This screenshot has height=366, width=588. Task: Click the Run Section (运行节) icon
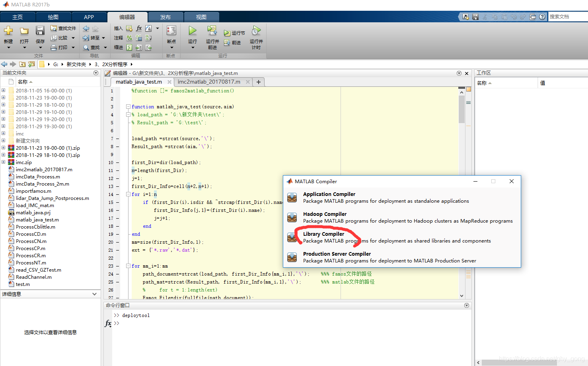[x=227, y=33]
